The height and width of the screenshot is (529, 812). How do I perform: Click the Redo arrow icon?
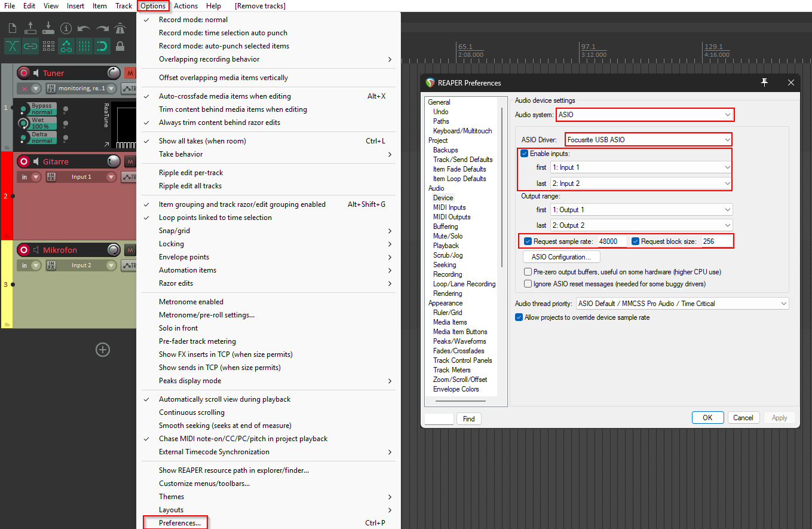102,28
